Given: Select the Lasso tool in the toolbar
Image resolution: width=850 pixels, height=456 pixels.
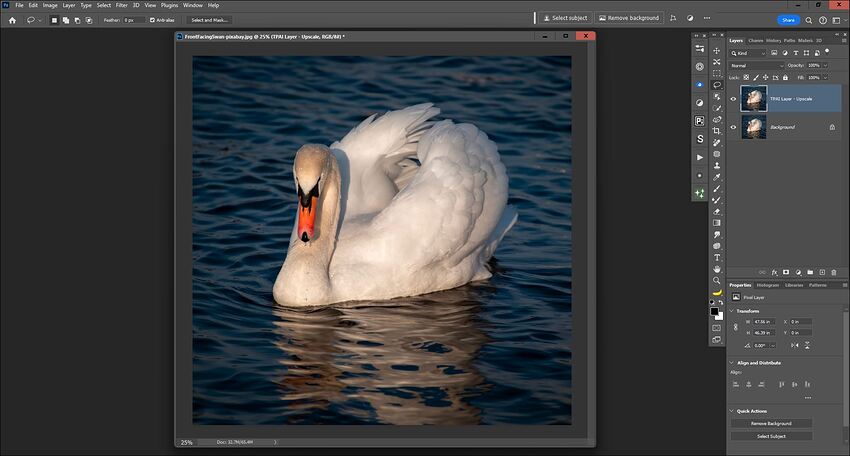Looking at the screenshot, I should coord(717,85).
